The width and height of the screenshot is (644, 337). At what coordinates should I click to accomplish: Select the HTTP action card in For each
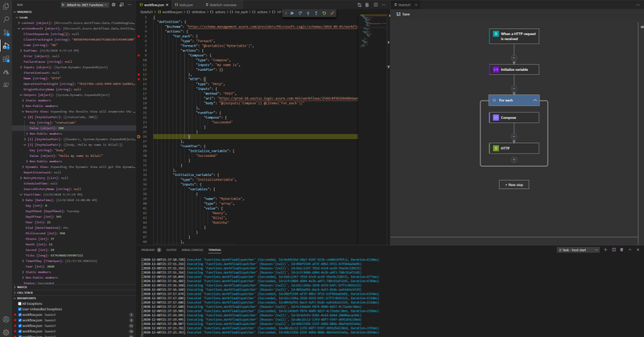tap(514, 148)
